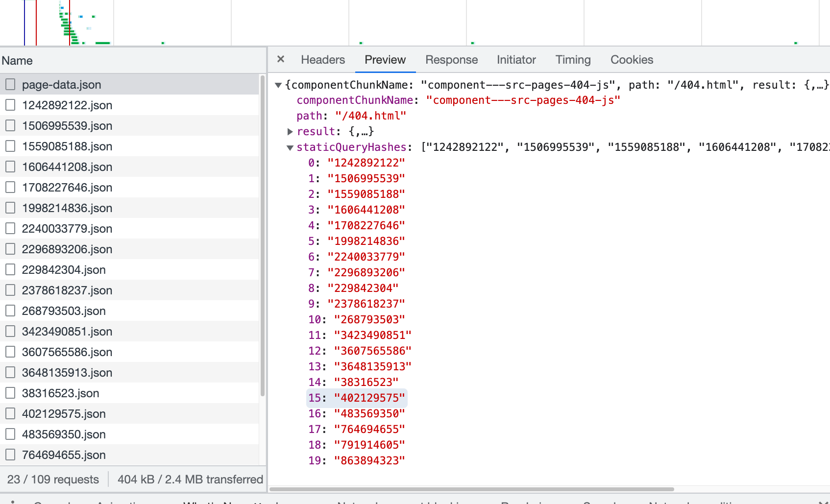Click the 23 / 109 requests status text
This screenshot has width=830, height=504.
(x=52, y=479)
